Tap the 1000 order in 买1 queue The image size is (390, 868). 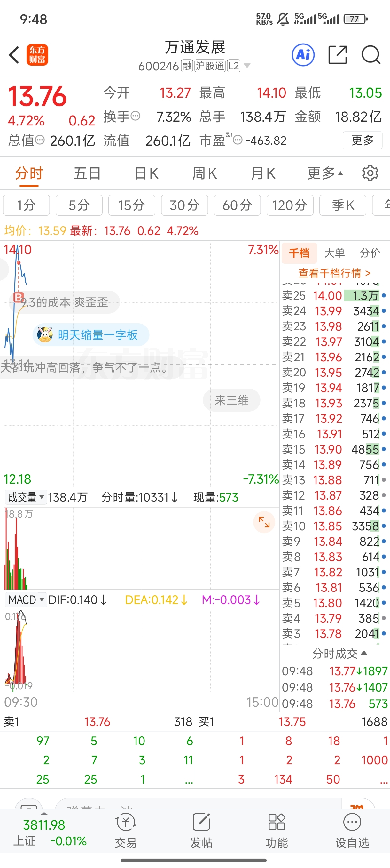point(375,760)
